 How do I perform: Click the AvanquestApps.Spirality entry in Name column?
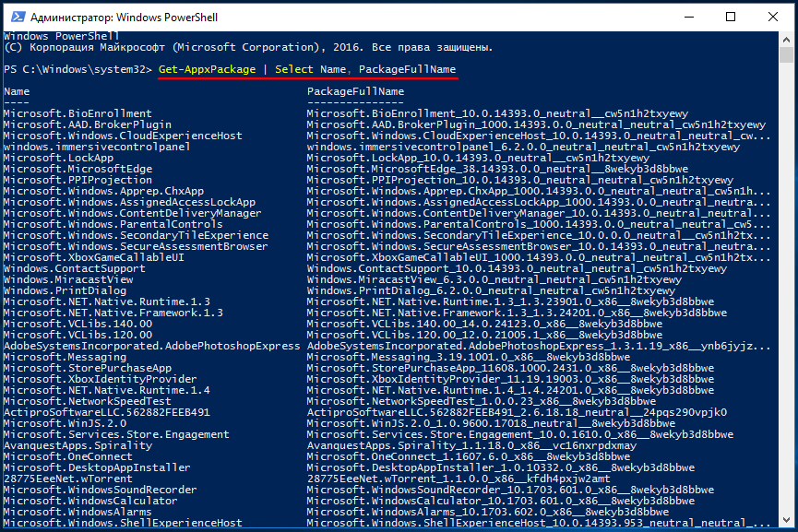point(77,445)
